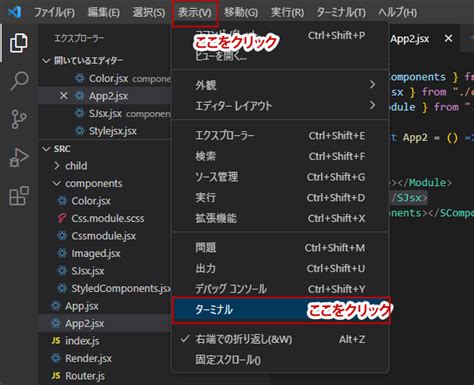Open the 実行(R) menu
Screen dimensions: 474x385
tap(287, 13)
